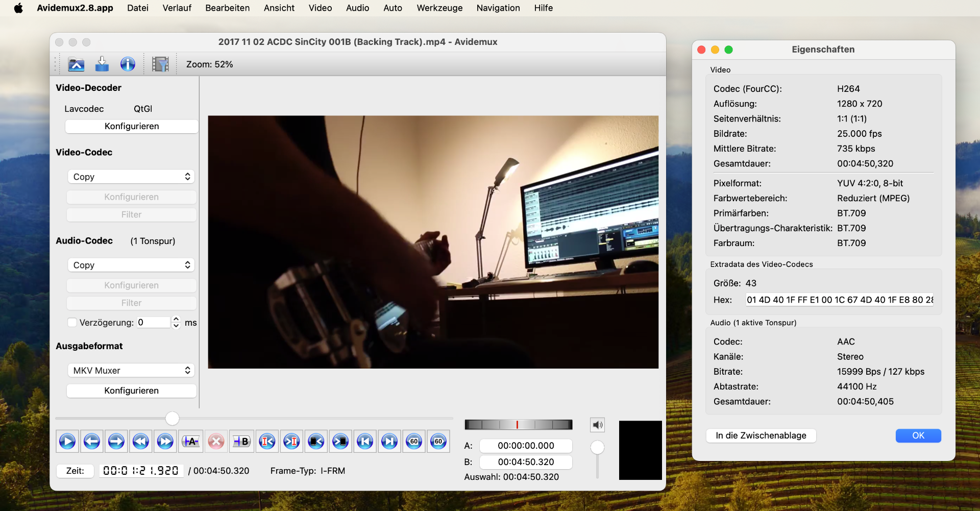Click the jog shuttle bar with red marker
Image resolution: width=980 pixels, height=511 pixels.
tap(519, 425)
